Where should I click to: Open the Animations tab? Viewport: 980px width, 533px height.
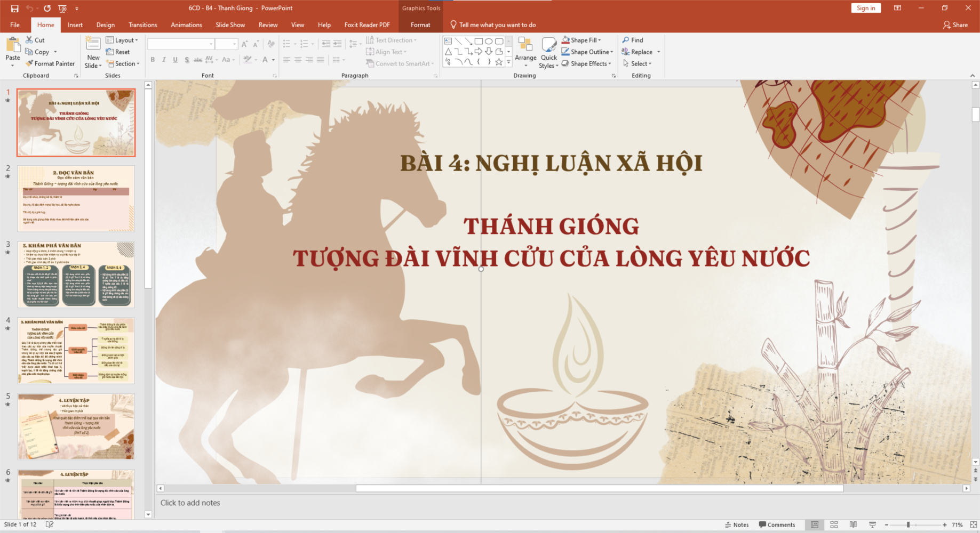[186, 25]
